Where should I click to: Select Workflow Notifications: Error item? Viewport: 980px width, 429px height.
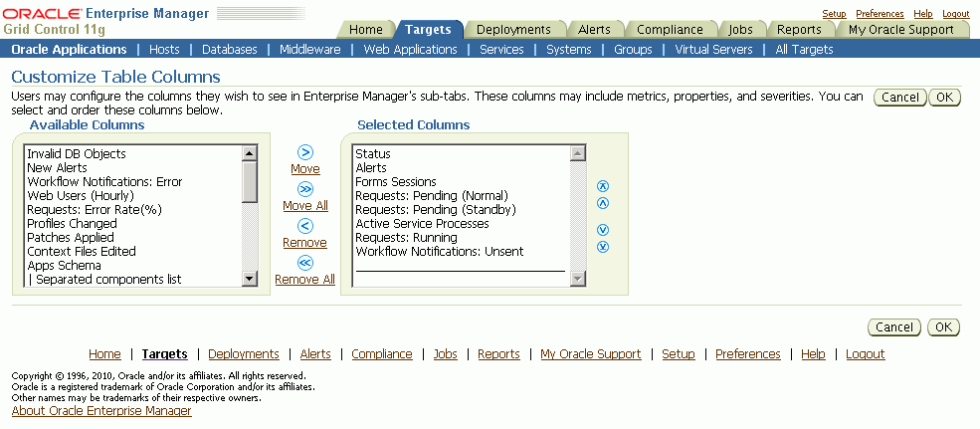tap(105, 182)
